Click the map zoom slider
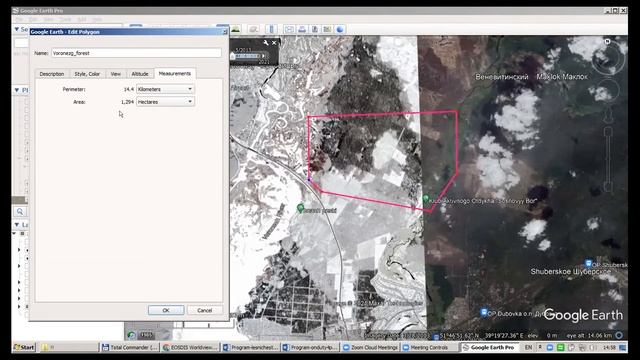Screen dimensions: 640x360 (608, 159)
